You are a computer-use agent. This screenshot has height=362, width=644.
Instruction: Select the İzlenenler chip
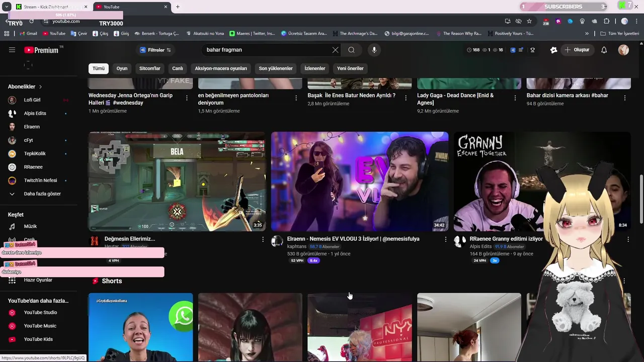coord(315,68)
